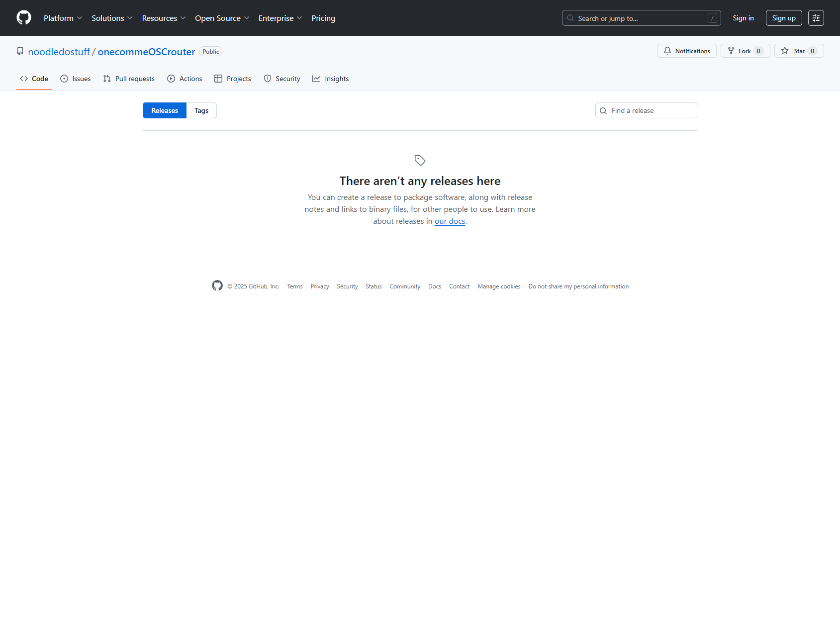Click the slash shortcut key icon
Screen dimensions: 840x644
pos(712,18)
